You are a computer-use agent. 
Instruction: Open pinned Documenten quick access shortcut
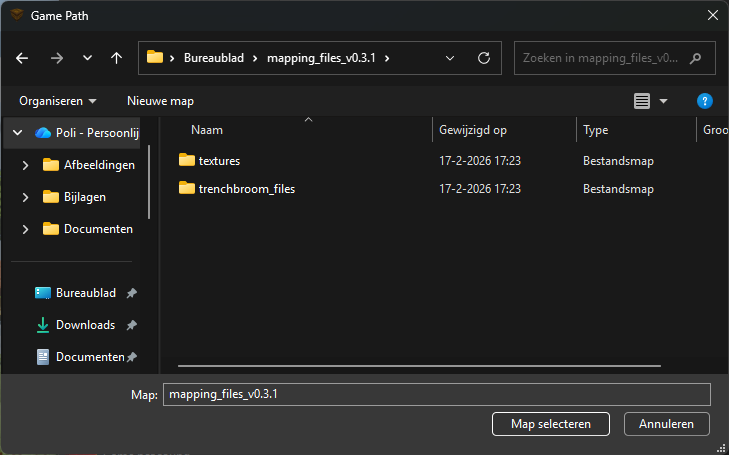[x=80, y=357]
